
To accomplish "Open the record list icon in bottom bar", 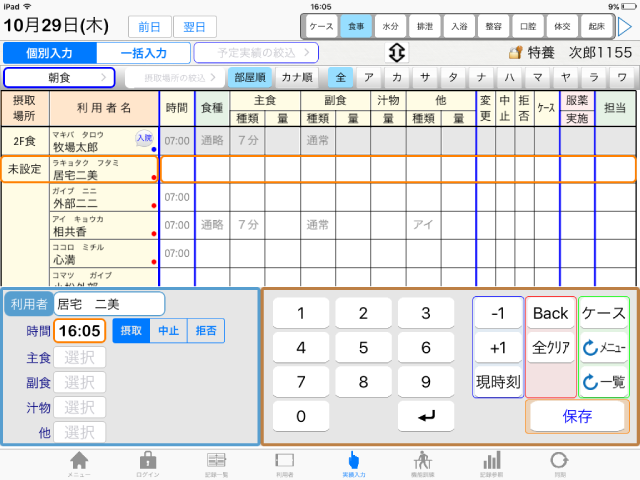I will [x=217, y=463].
